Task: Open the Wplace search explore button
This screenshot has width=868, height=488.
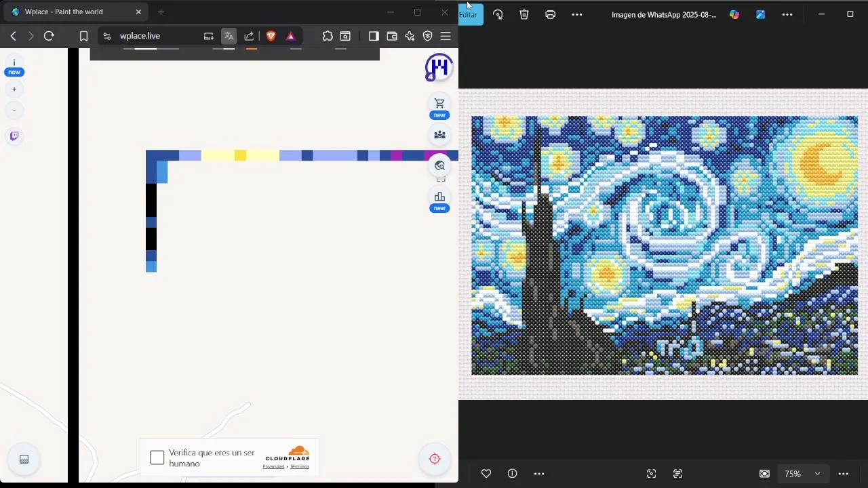Action: pos(439,166)
